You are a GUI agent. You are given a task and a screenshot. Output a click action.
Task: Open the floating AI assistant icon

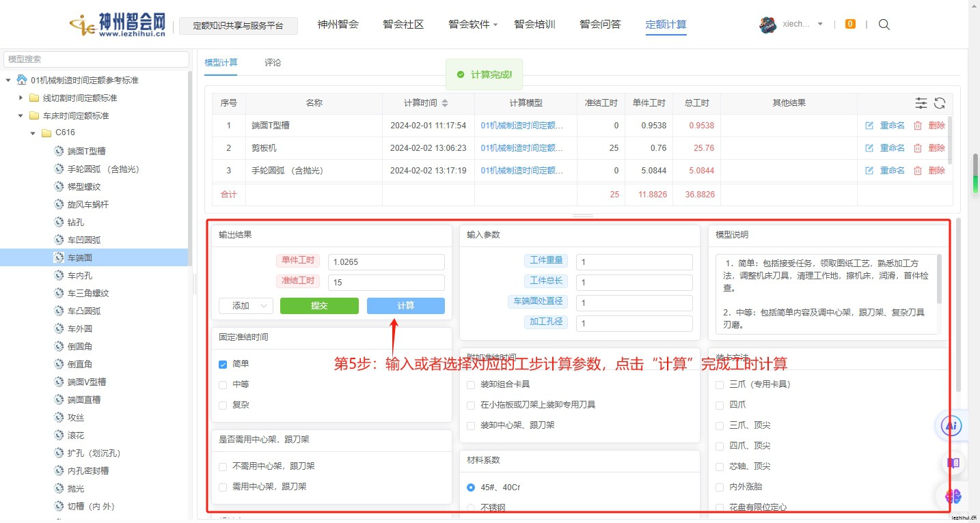pos(951,426)
